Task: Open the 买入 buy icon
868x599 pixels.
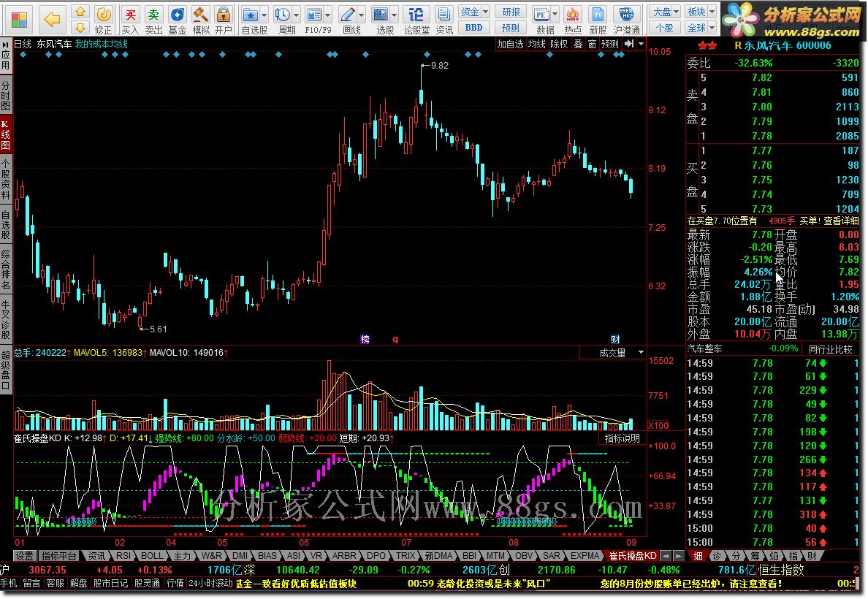Action: point(130,20)
